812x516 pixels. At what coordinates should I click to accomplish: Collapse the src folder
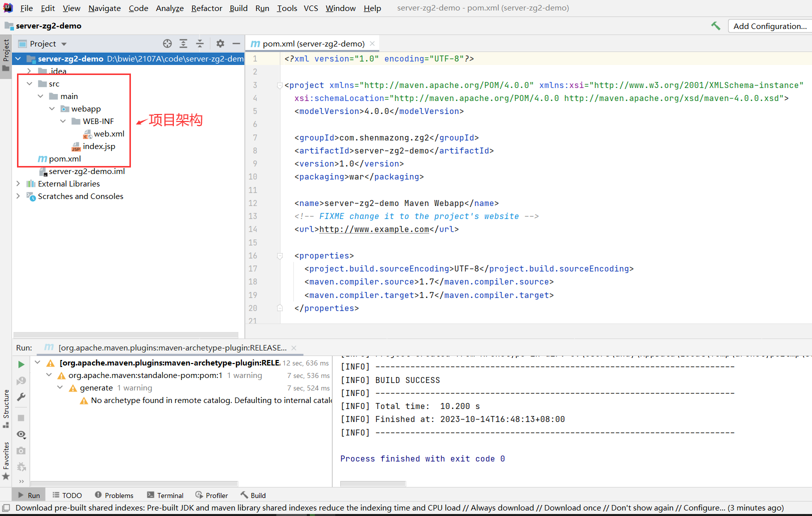(x=29, y=83)
